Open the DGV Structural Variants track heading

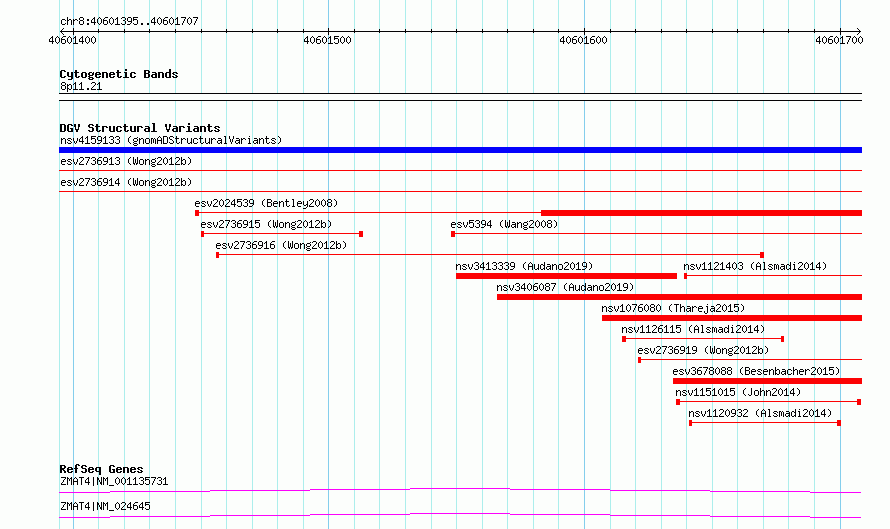[140, 128]
